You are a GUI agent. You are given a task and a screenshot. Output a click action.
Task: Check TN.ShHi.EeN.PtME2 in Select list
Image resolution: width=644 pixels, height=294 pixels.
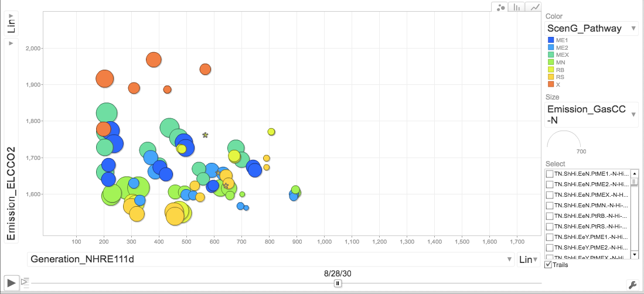550,184
